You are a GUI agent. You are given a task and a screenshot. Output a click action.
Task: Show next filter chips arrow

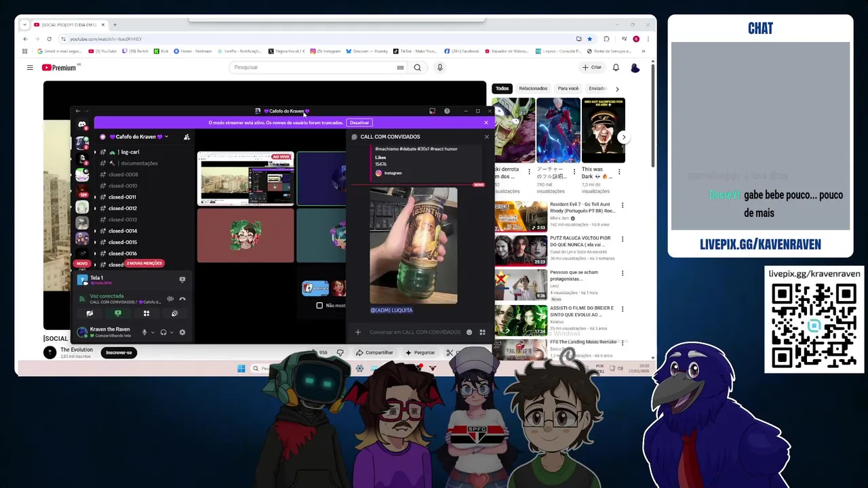(617, 89)
